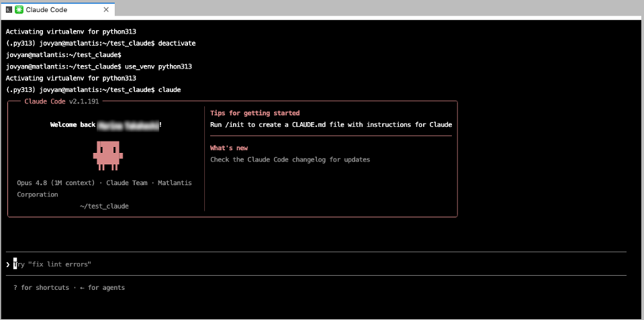
Task: Click the "Tips for getting started" heading
Action: pyautogui.click(x=255, y=113)
